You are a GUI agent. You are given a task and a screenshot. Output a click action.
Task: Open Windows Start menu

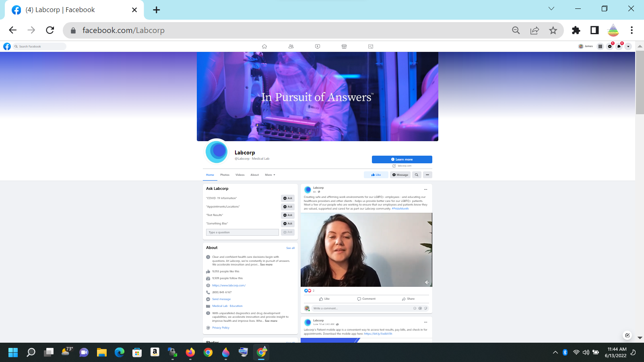coord(13,352)
